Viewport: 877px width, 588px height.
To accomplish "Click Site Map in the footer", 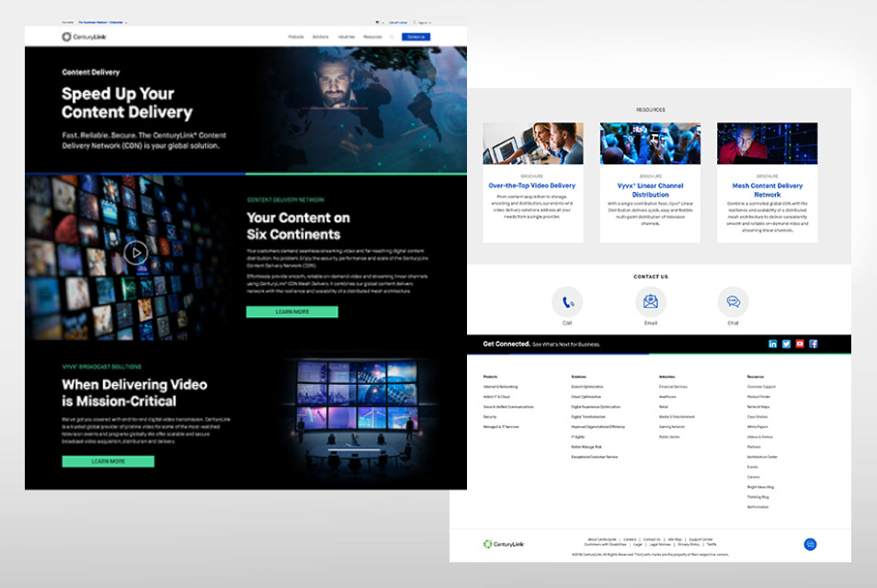I will [x=675, y=540].
